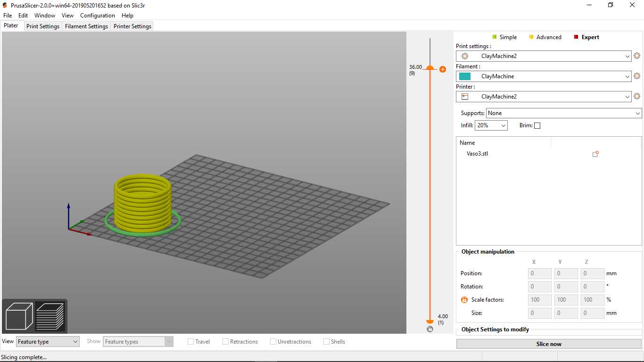The height and width of the screenshot is (362, 644).
Task: Open the Infill percentage dropdown
Action: click(491, 125)
